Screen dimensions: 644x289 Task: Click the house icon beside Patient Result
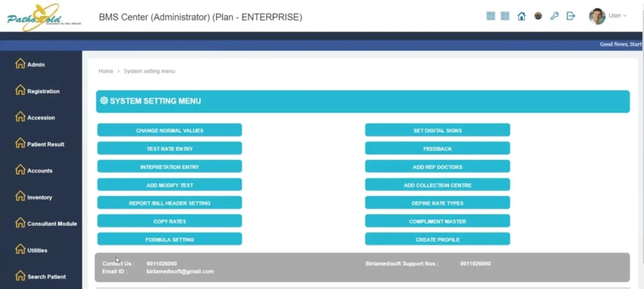tap(20, 143)
